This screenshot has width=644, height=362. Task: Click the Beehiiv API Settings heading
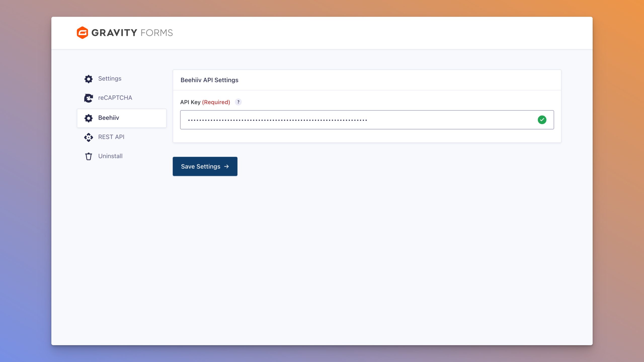[209, 80]
